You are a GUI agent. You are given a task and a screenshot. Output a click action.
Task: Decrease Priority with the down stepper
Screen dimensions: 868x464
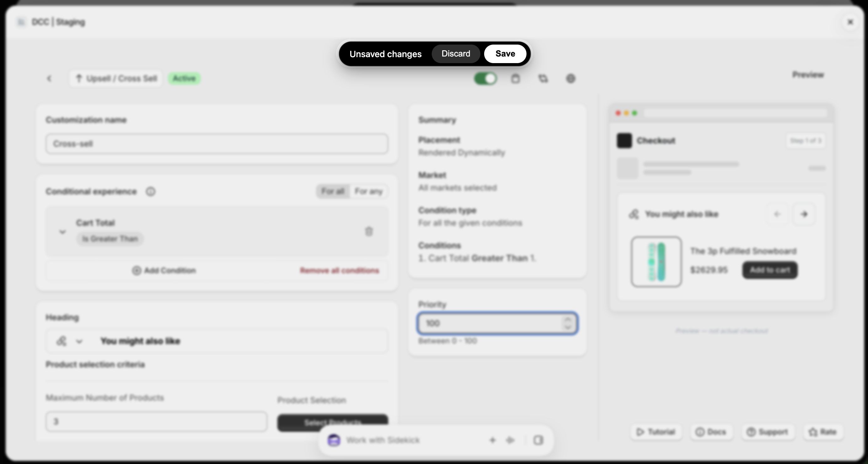coord(568,327)
